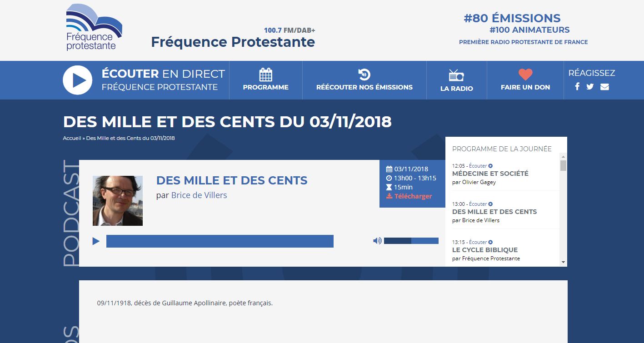Click 'PROGRAMME DE LA JOURNÉE' heading
644x343 pixels.
(x=502, y=149)
